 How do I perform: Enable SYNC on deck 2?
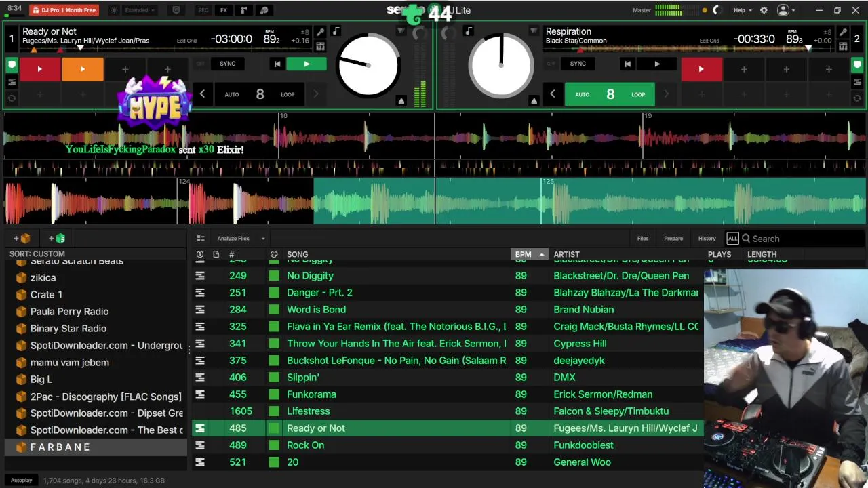click(578, 64)
